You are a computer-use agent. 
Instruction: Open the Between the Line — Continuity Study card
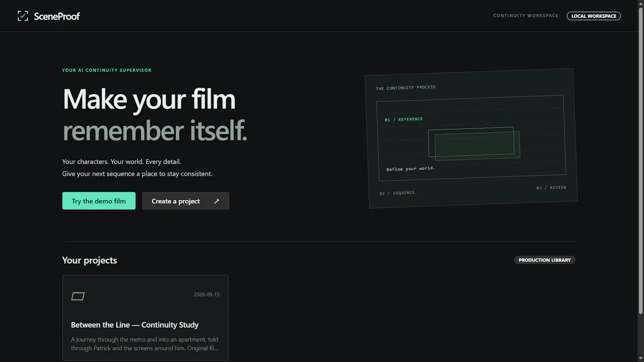(x=145, y=318)
